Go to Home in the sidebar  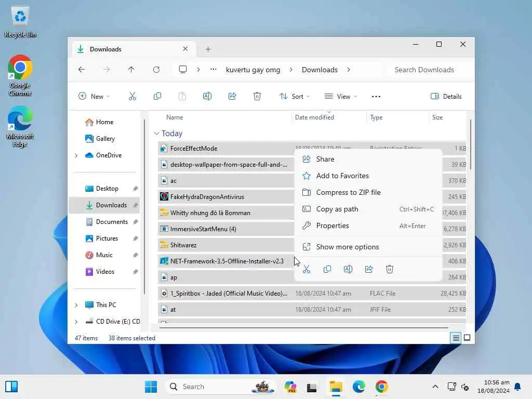coord(104,122)
